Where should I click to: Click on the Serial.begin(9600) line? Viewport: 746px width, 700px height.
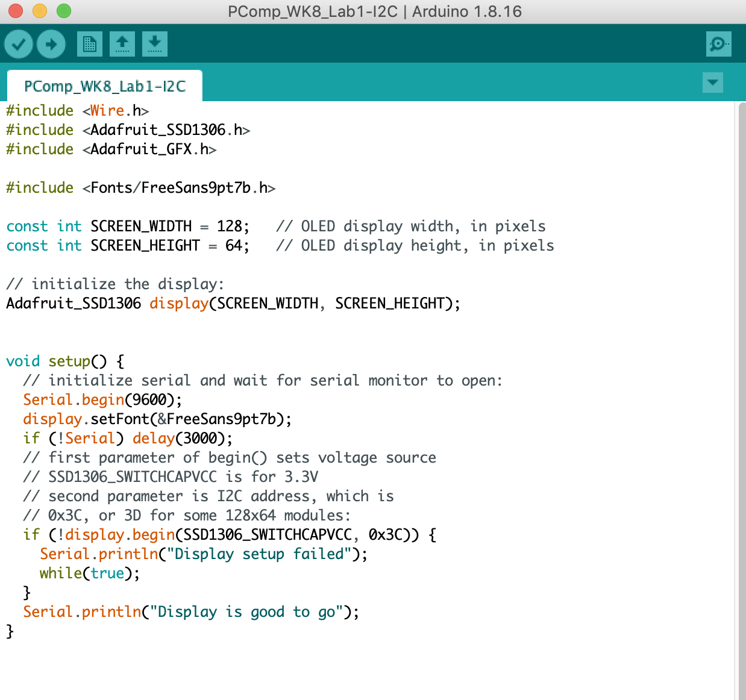coord(102,400)
